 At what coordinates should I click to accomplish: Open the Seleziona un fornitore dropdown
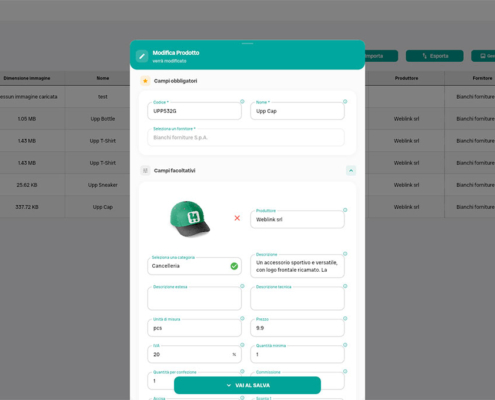coord(246,137)
